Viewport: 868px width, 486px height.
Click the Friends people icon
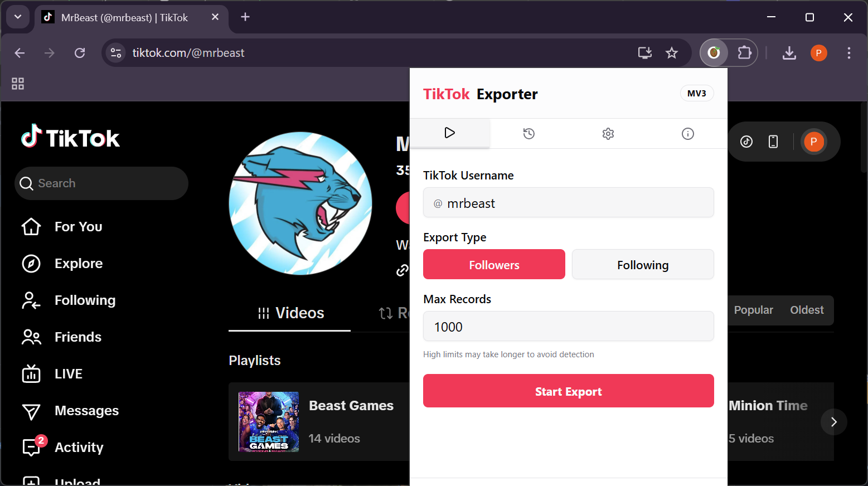[31, 337]
